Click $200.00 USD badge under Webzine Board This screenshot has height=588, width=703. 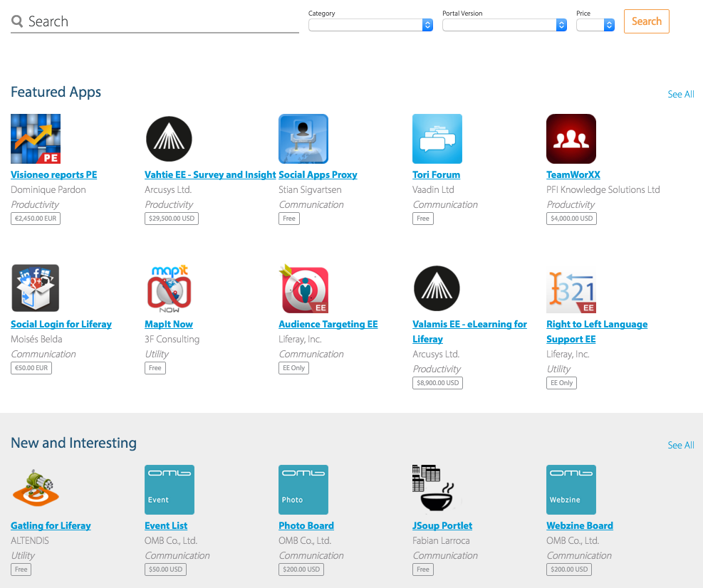click(569, 569)
